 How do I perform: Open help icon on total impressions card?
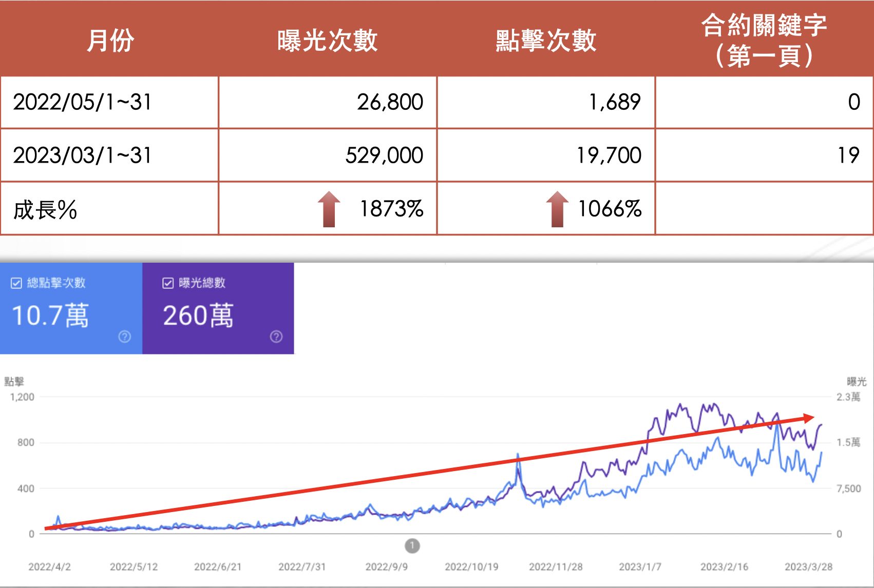coord(276,337)
